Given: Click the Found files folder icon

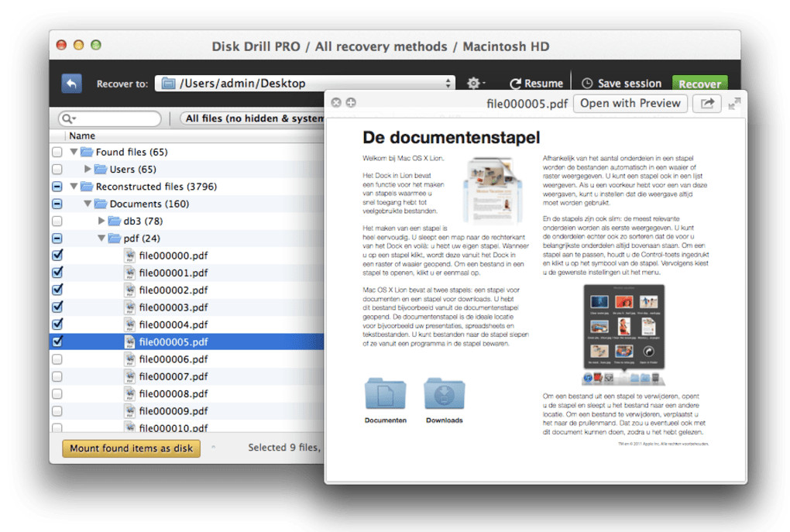Looking at the screenshot, I should 88,152.
